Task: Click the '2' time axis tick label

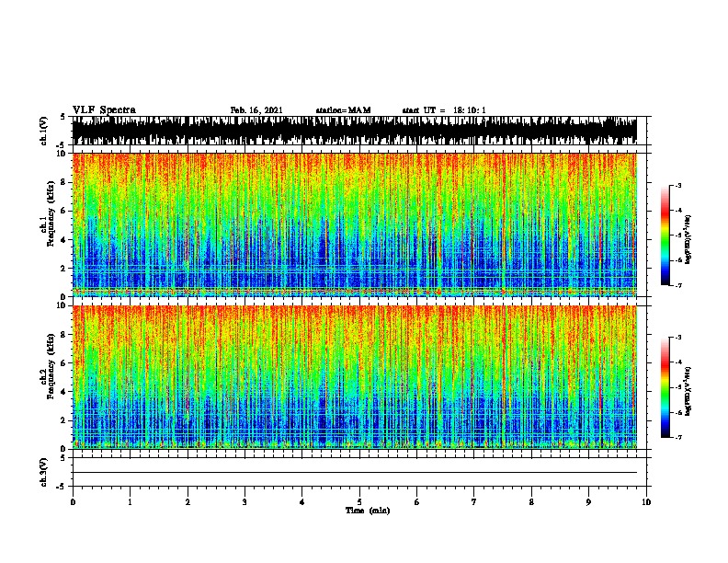Action: (x=188, y=501)
